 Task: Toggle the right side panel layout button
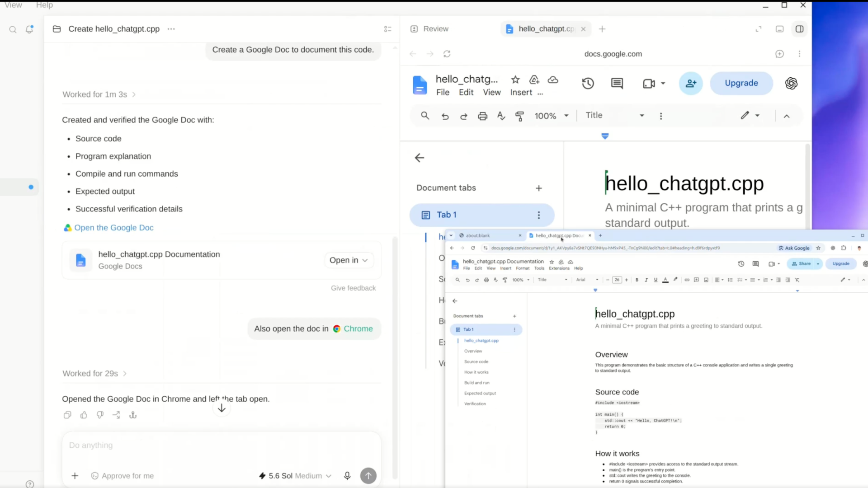(799, 29)
